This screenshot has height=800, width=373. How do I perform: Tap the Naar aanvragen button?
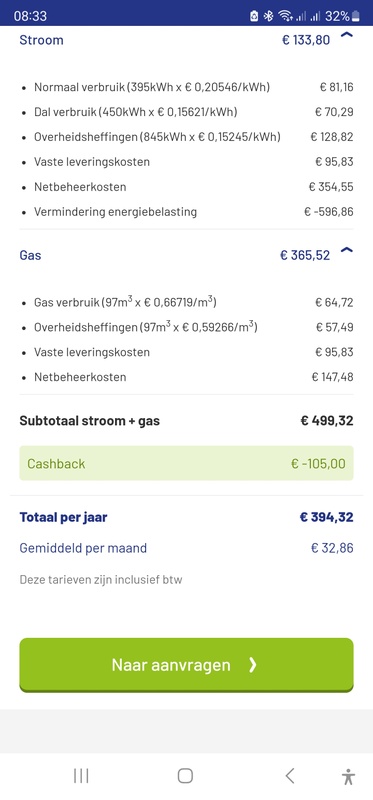coord(186,665)
